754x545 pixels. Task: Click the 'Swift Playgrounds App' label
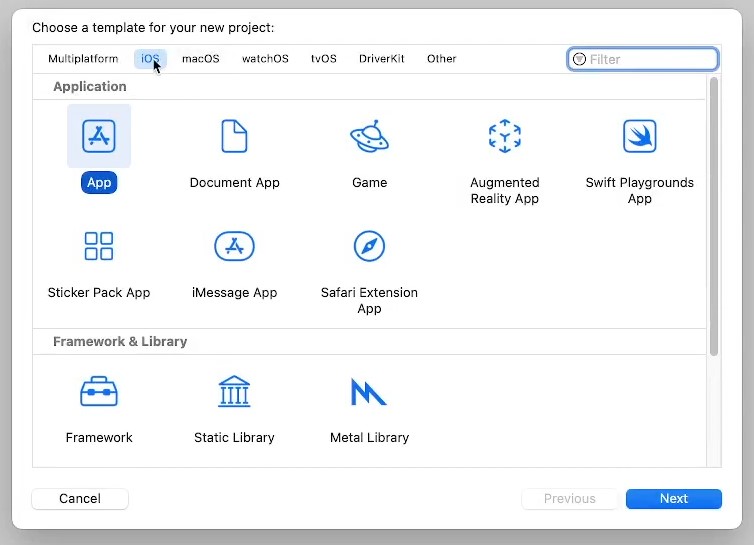(640, 190)
